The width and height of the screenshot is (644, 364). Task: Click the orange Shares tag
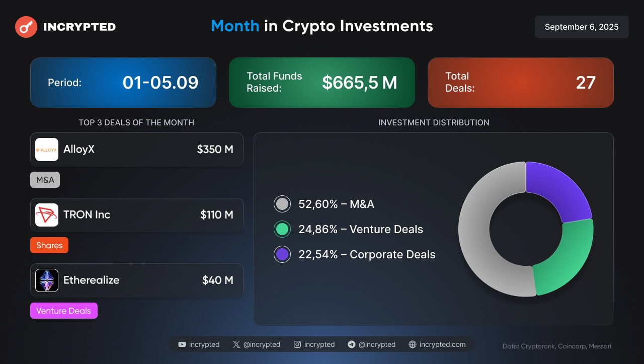(x=49, y=245)
